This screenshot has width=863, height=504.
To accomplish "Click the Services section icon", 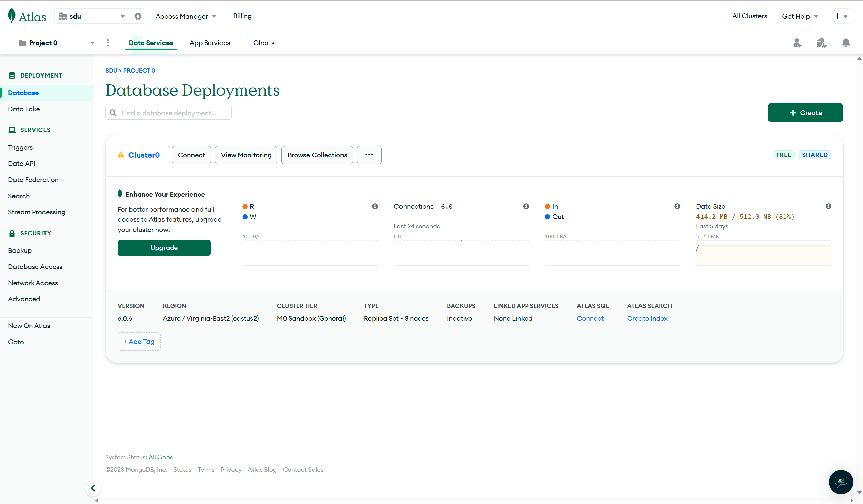I will point(12,130).
